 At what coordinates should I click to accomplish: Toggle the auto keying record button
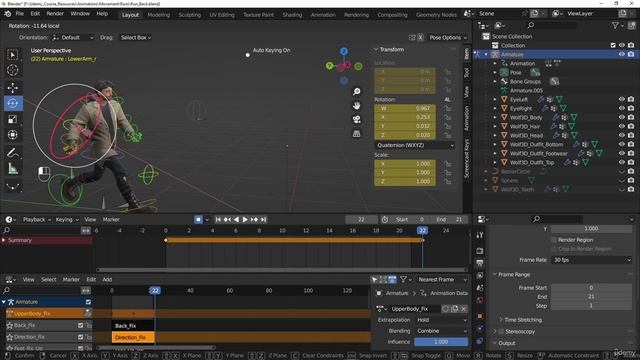[198, 220]
